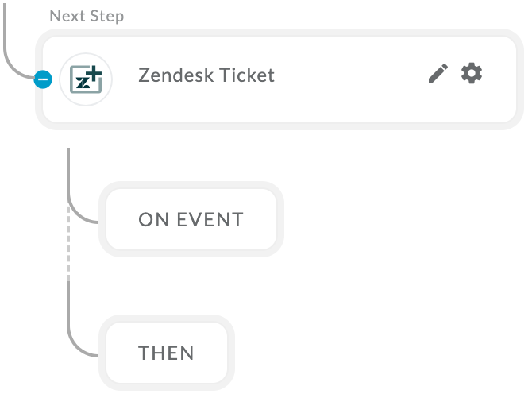Click the Next Step label
The width and height of the screenshot is (532, 394).
click(87, 16)
